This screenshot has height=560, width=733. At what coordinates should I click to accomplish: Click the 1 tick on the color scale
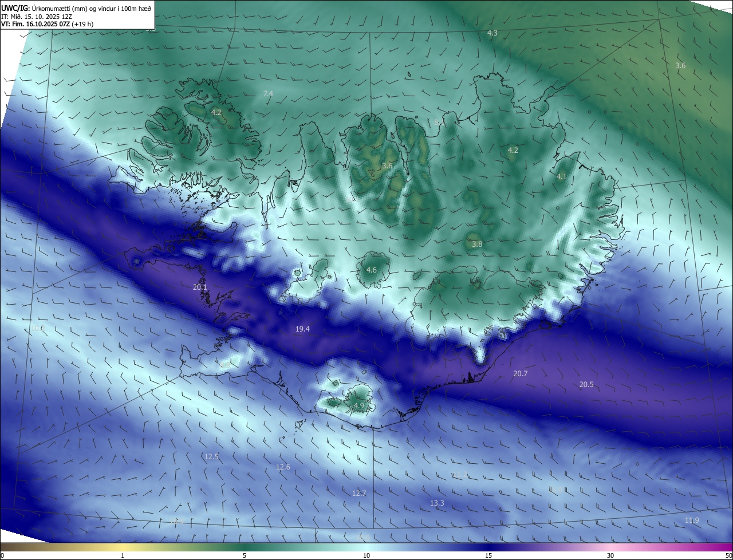(123, 555)
